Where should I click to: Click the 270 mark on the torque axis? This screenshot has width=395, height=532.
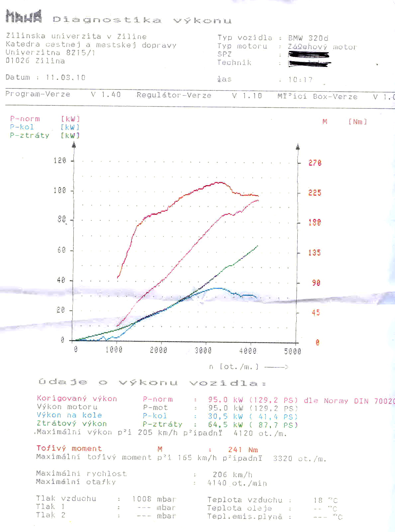[315, 163]
